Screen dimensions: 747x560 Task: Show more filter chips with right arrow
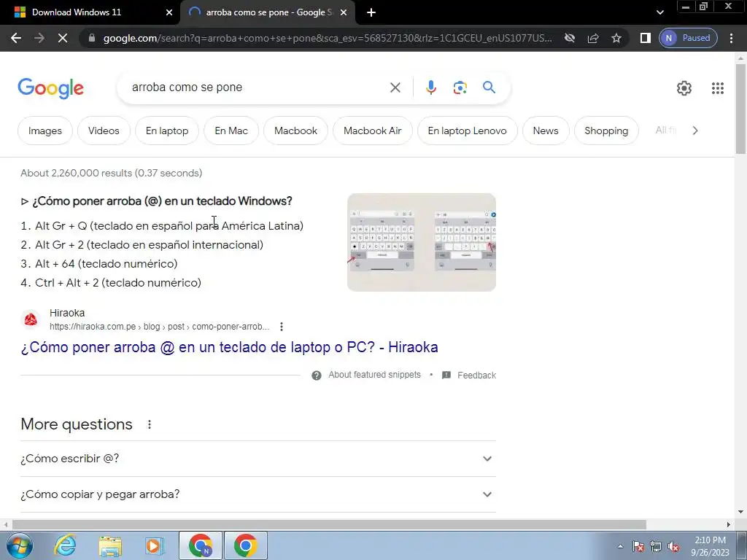[695, 131]
